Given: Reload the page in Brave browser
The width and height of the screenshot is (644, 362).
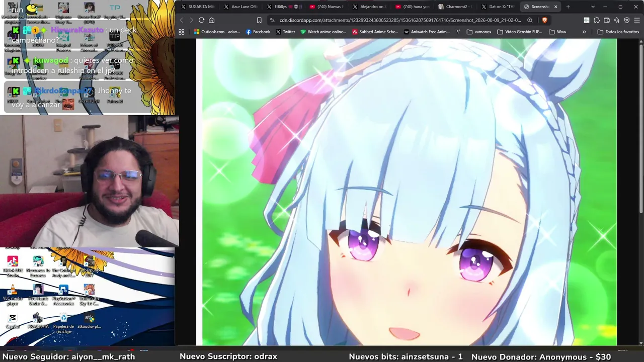Looking at the screenshot, I should (x=201, y=20).
